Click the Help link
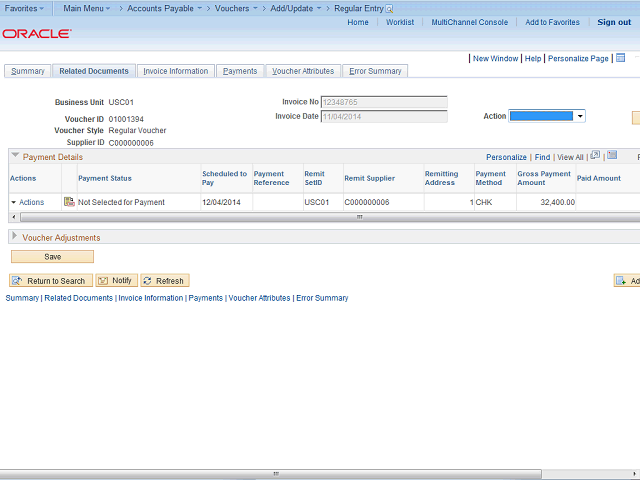The image size is (640, 480). coord(533,58)
